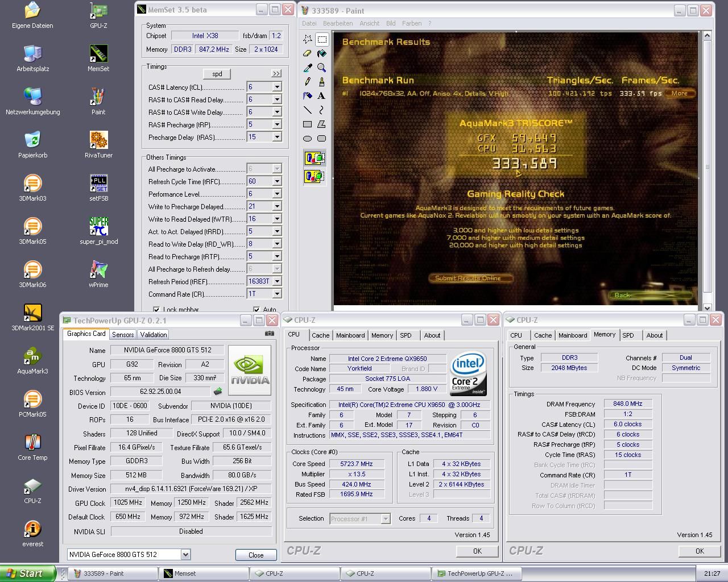This screenshot has width=728, height=582.
Task: Select the wPrime desktop icon
Action: (x=98, y=274)
